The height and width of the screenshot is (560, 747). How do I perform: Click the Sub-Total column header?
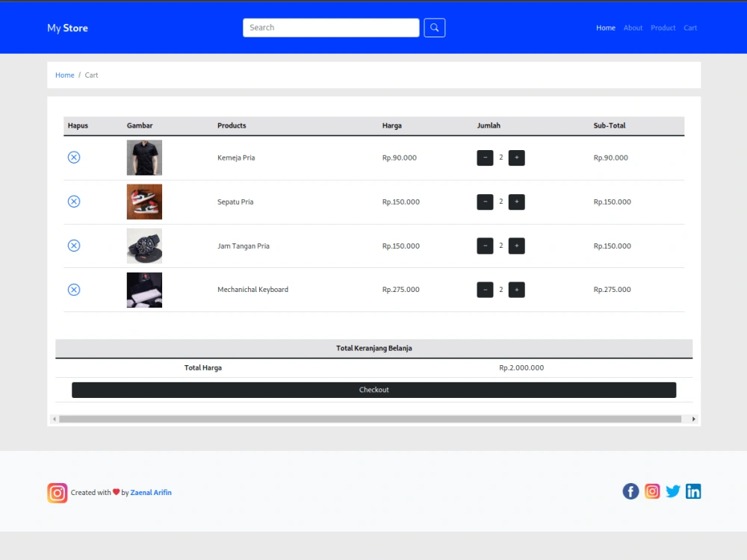point(610,125)
